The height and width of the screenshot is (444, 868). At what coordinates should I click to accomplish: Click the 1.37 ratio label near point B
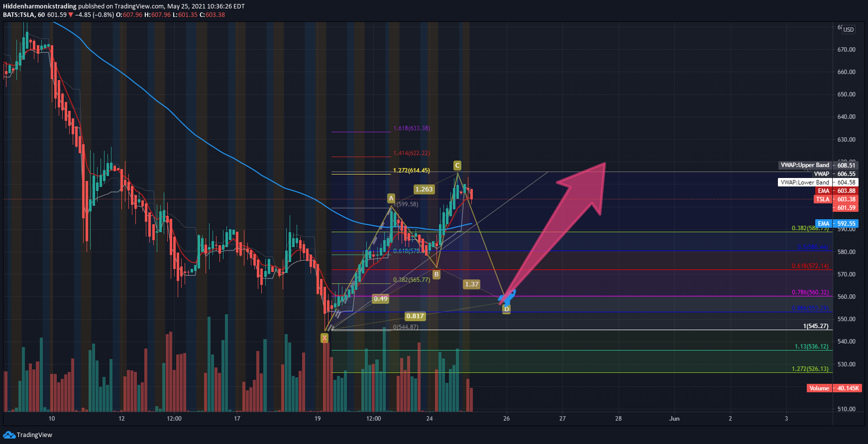[x=471, y=284]
